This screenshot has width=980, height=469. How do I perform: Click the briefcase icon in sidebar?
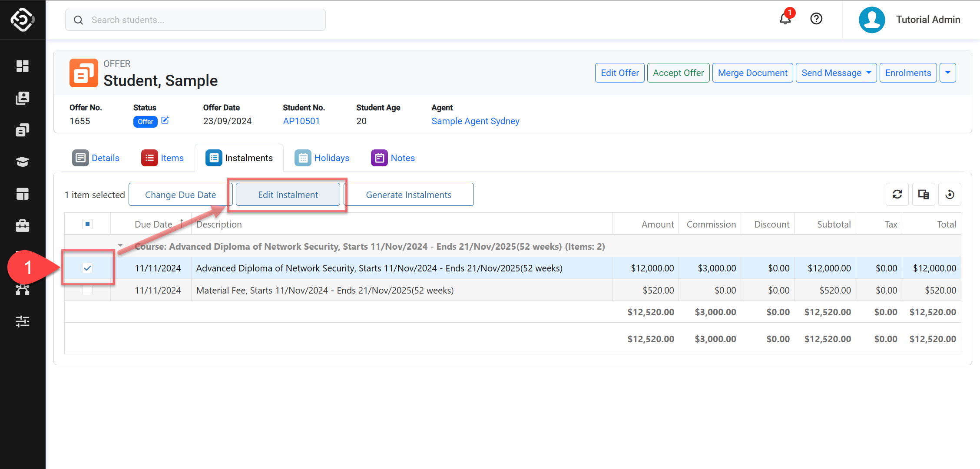pos(23,226)
